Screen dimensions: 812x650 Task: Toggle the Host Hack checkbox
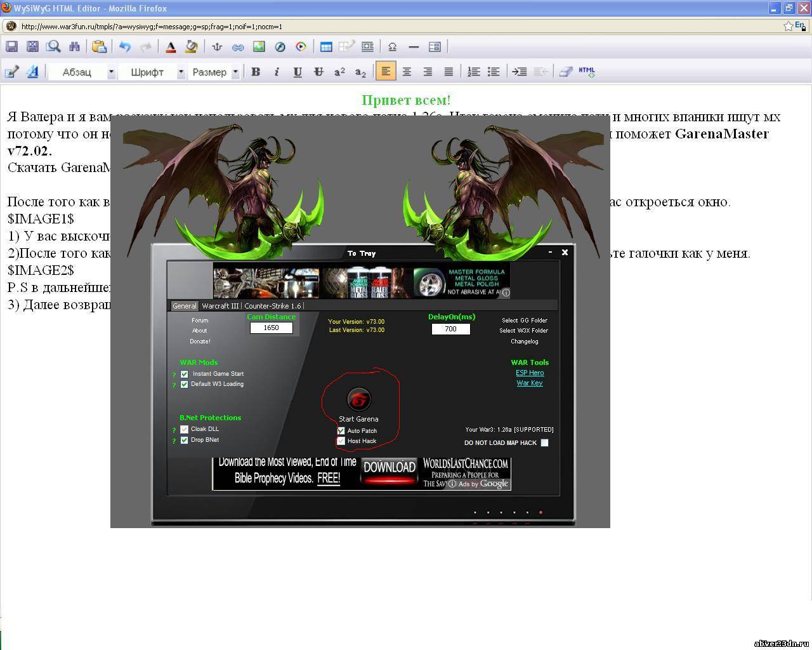pos(341,441)
